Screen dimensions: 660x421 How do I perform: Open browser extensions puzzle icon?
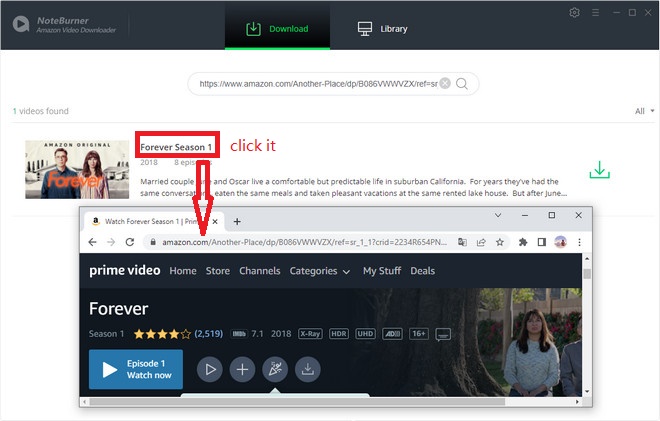(x=523, y=242)
